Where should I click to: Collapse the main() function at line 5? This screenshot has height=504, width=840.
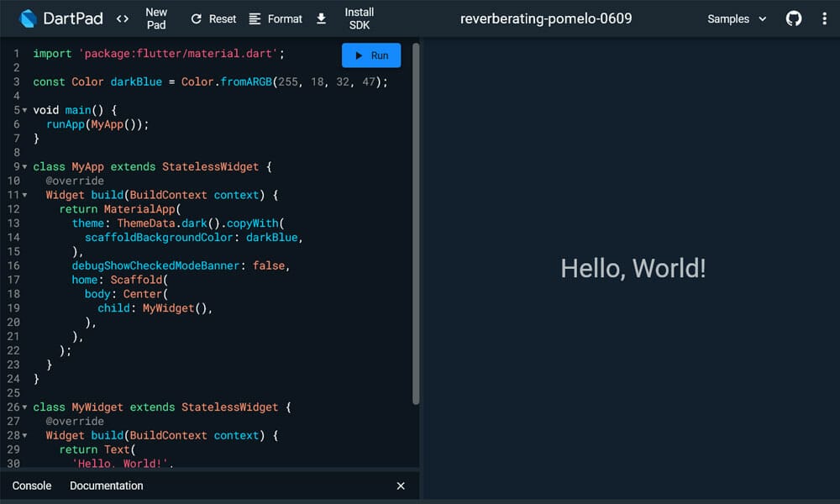coord(24,110)
